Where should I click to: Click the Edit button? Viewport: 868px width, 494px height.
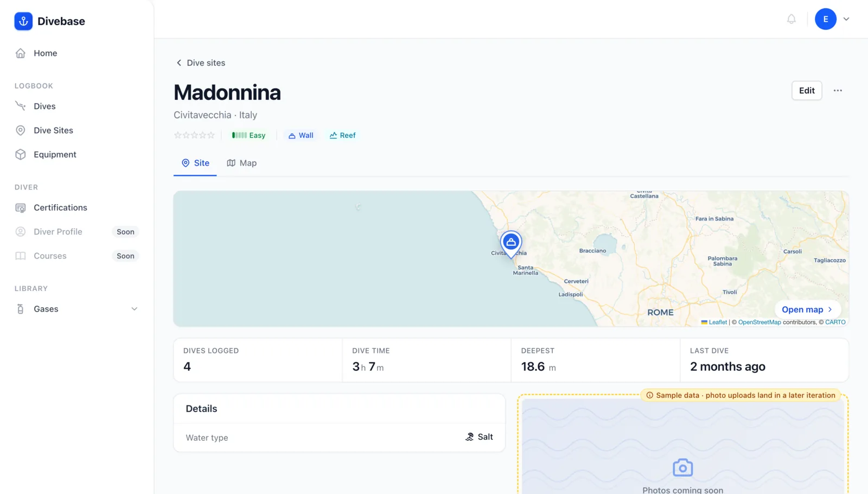807,91
